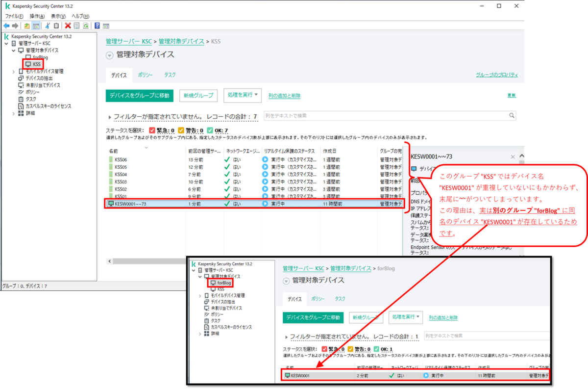Click 管理サーバー KSC breadcrumb in KSS window
Image resolution: width=588 pixels, height=389 pixels.
129,42
